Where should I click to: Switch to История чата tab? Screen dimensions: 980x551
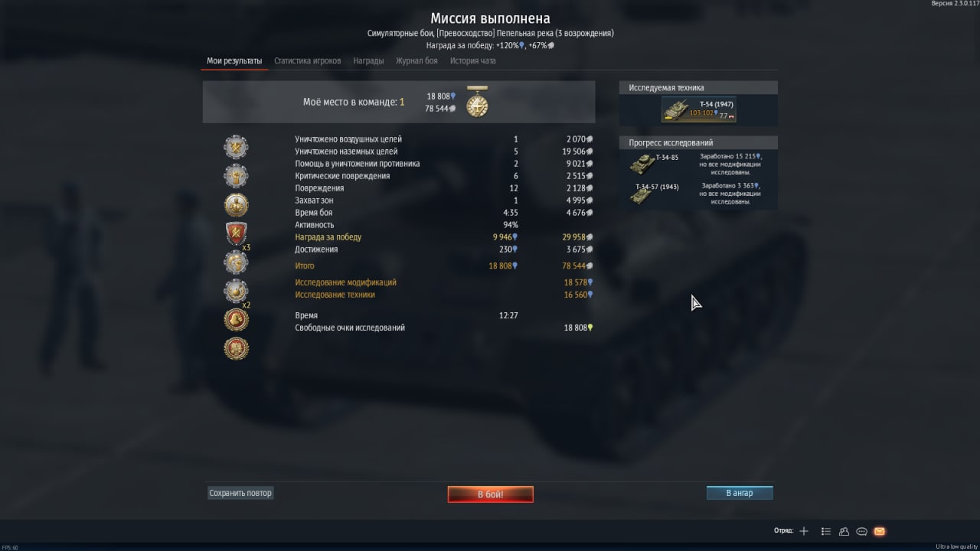(472, 61)
